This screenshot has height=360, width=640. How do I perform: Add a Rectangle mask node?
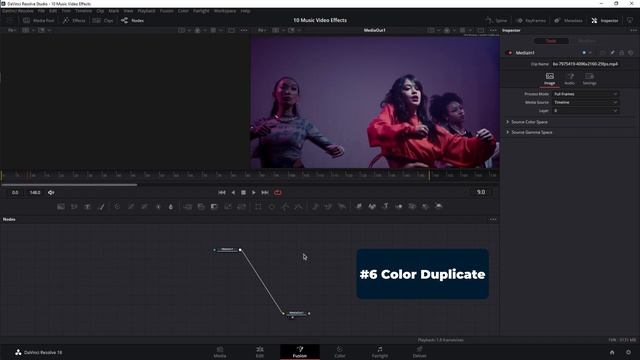258,207
